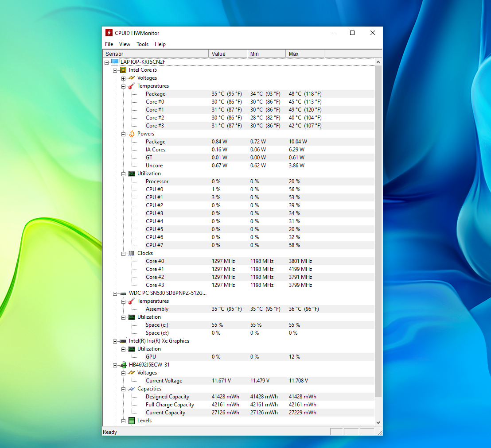Click the HWMonitor lightning app icon
Viewport: 491px width, 448px height.
click(x=109, y=33)
